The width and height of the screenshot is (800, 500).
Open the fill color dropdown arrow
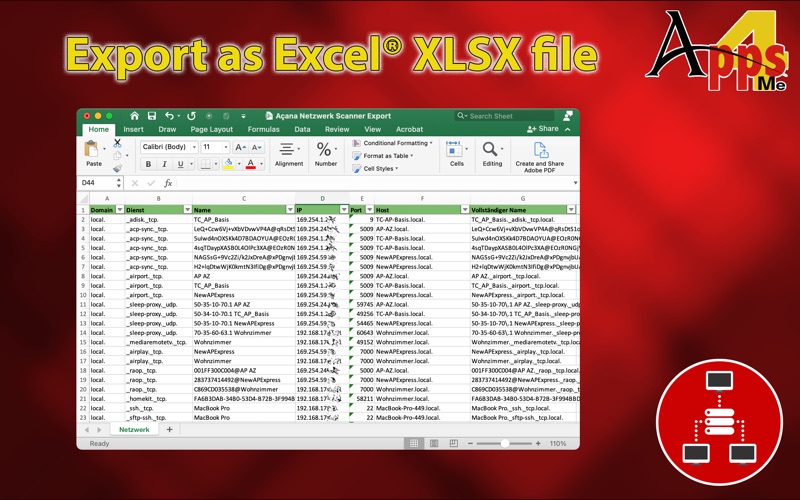[239, 164]
